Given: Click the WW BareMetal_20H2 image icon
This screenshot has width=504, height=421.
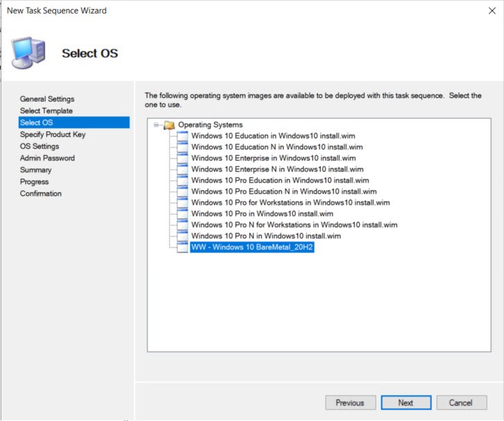Looking at the screenshot, I should 183,247.
